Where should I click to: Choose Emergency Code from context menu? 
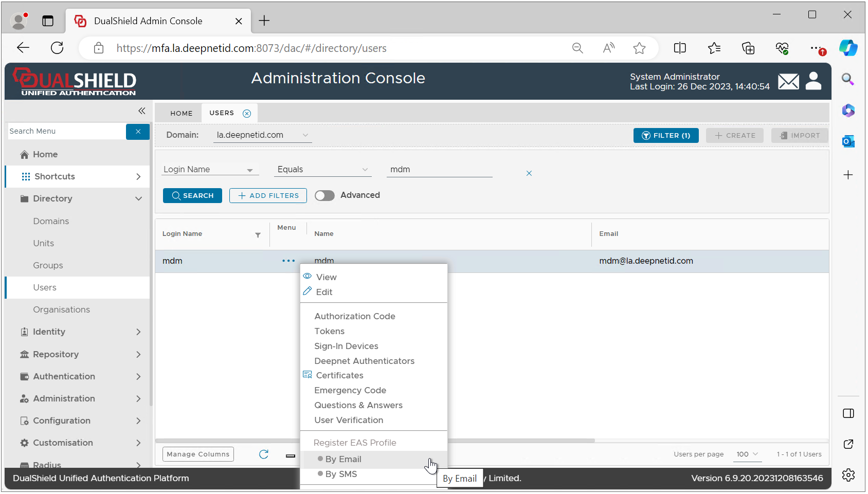click(x=350, y=391)
